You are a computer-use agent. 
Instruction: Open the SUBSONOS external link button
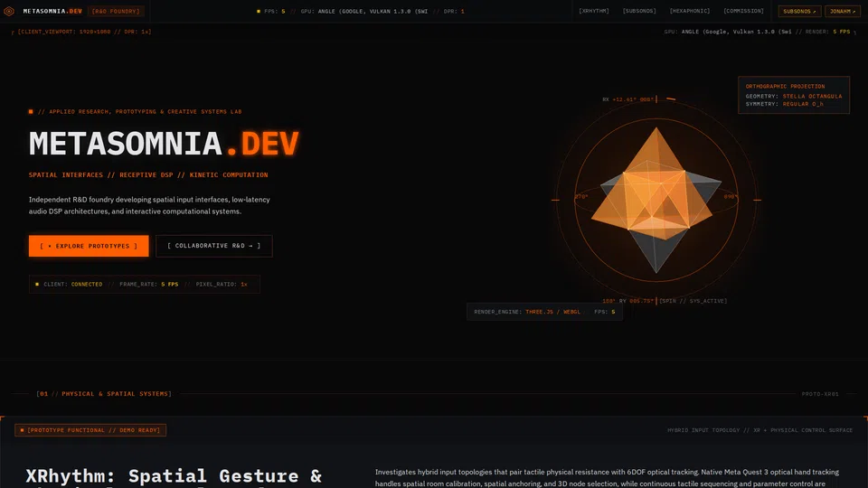(x=799, y=11)
